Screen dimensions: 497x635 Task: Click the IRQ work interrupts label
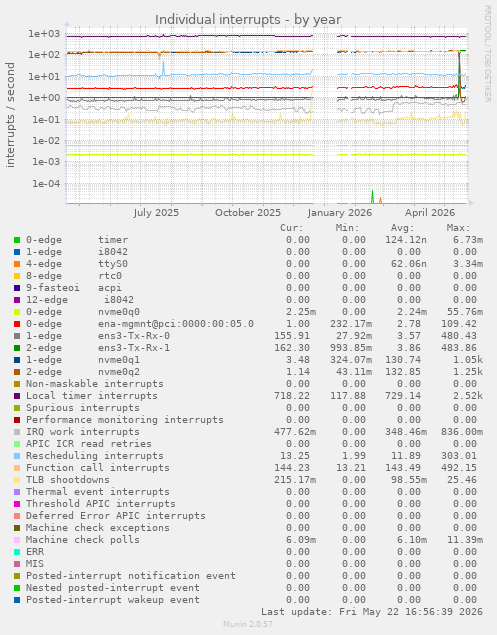83,432
